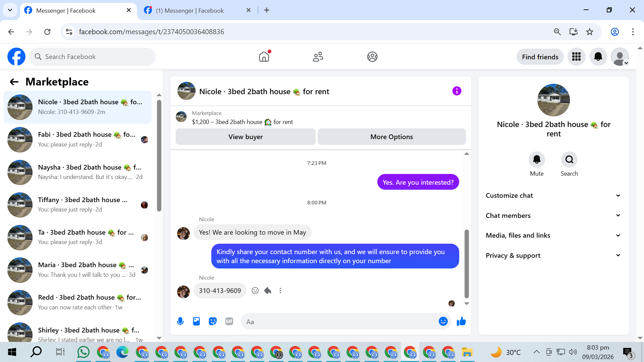Attach a file with the photo icon
The height and width of the screenshot is (362, 644).
coord(196,321)
